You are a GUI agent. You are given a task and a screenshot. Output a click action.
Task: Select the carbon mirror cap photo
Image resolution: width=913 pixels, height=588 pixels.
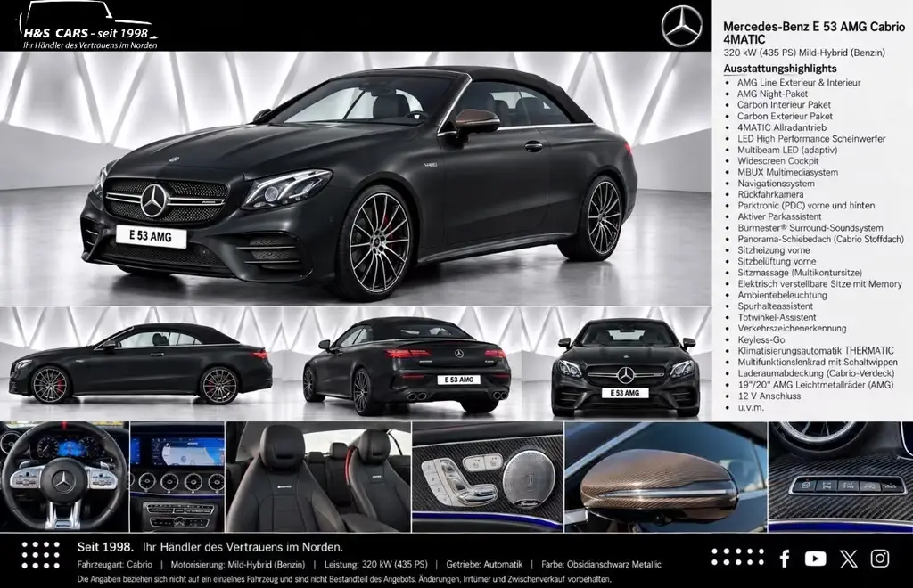click(x=665, y=477)
